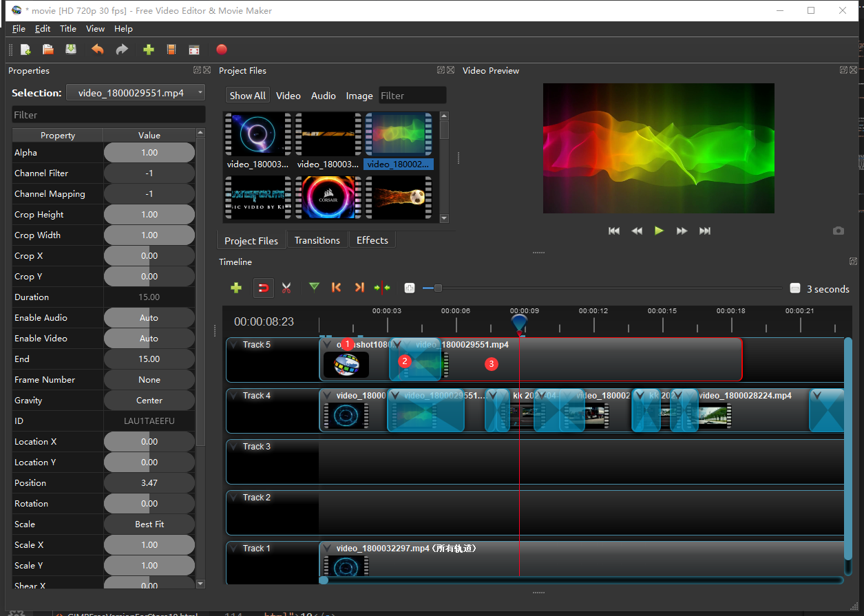The width and height of the screenshot is (864, 616).
Task: Undo the last action
Action: 98,50
